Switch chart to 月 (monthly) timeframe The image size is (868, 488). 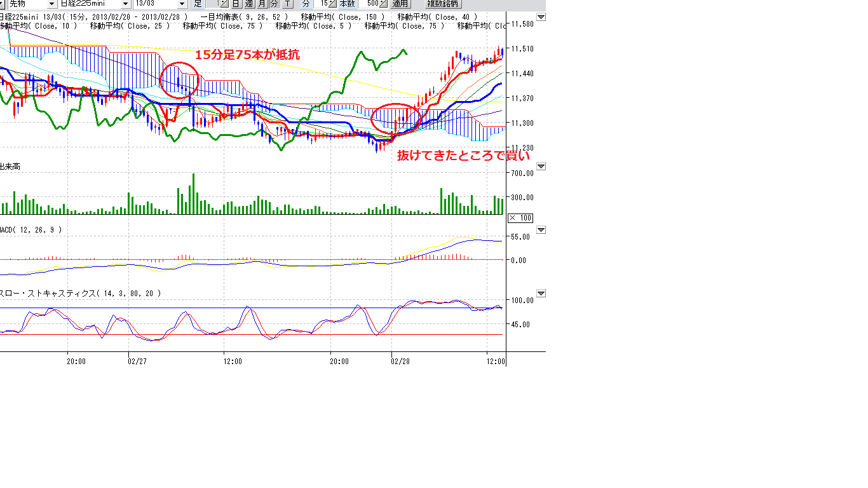click(x=262, y=4)
